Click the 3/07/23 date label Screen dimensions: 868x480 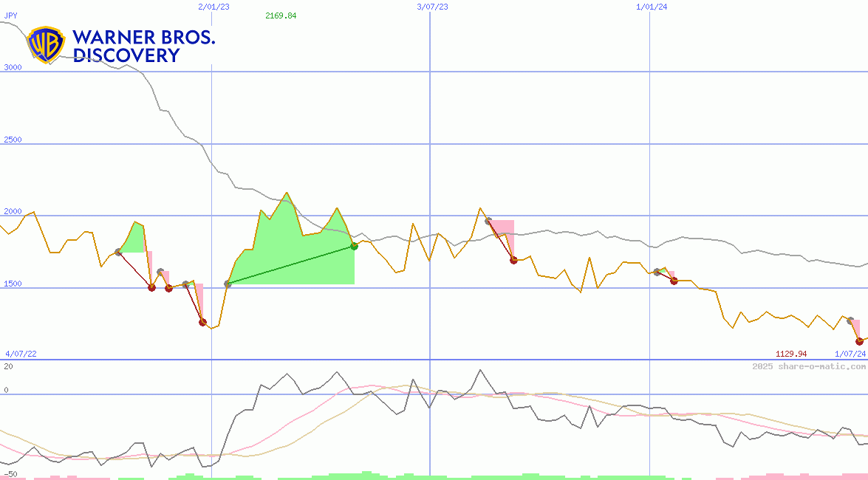point(432,7)
